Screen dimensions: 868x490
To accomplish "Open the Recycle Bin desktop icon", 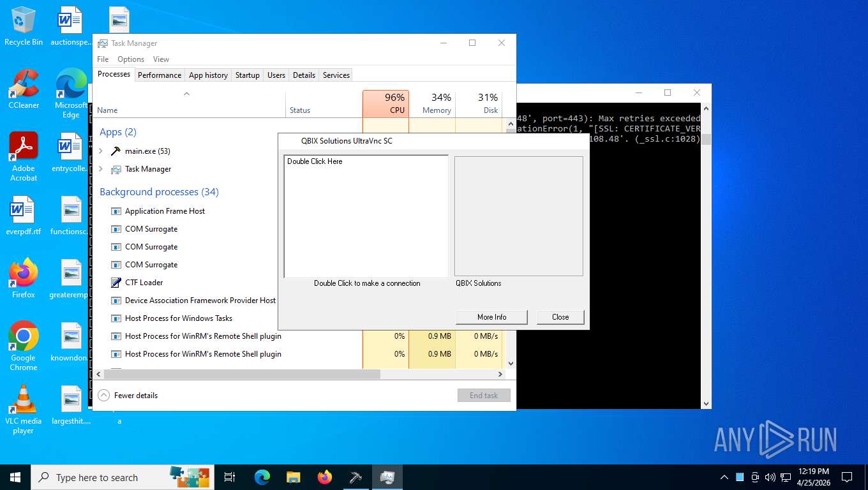I will tap(24, 27).
